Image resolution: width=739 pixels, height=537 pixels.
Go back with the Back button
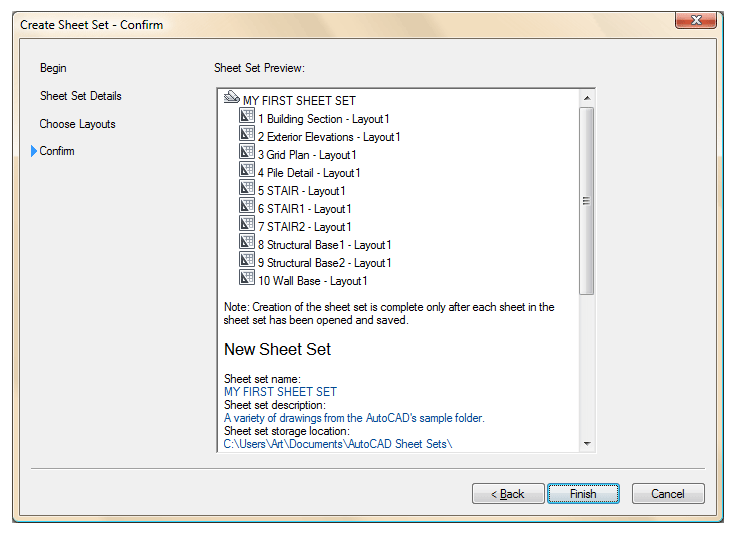(506, 494)
